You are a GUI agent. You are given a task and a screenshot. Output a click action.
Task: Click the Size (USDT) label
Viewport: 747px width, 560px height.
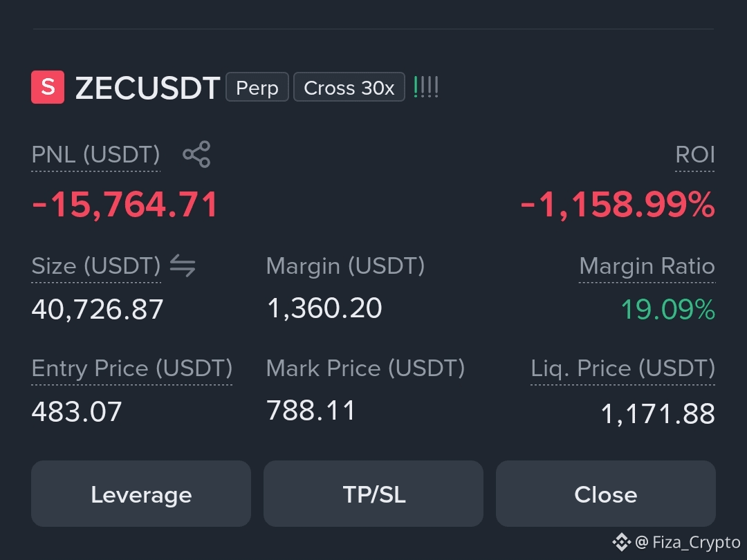click(x=96, y=265)
